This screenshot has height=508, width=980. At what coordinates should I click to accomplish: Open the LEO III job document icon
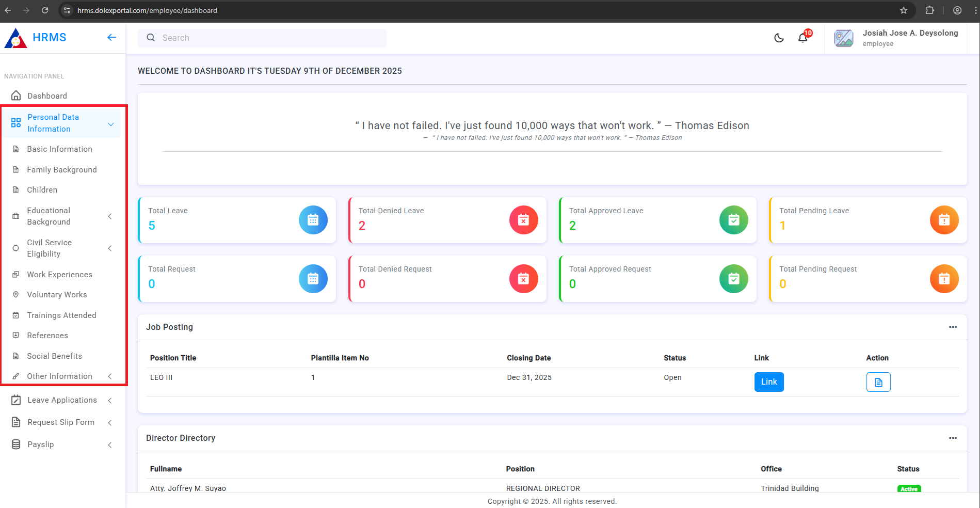click(x=878, y=382)
